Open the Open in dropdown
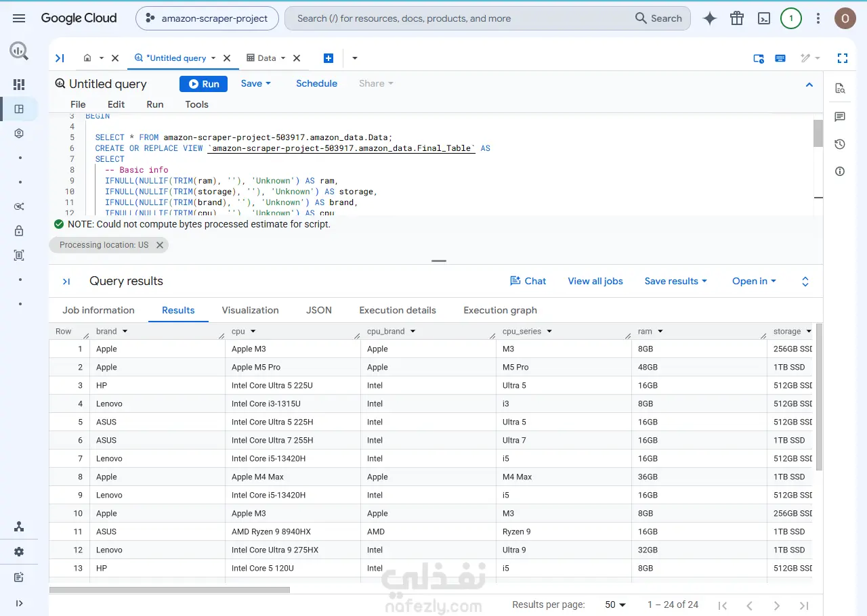 754,281
